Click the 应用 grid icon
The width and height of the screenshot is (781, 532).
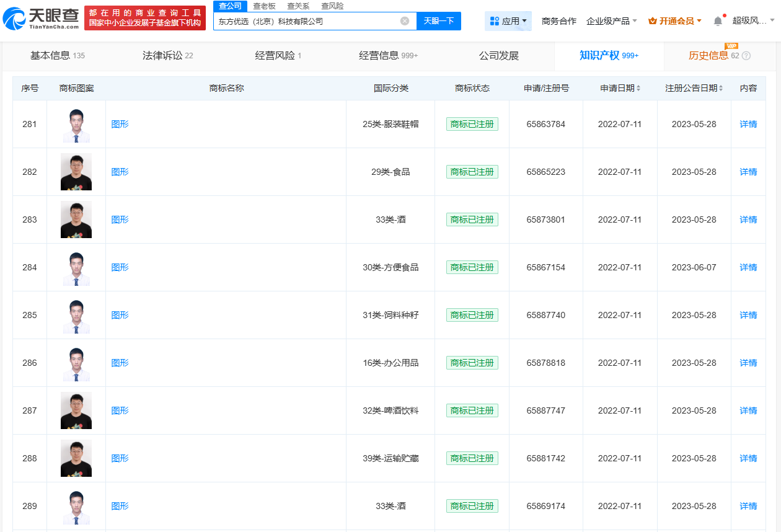(x=494, y=21)
